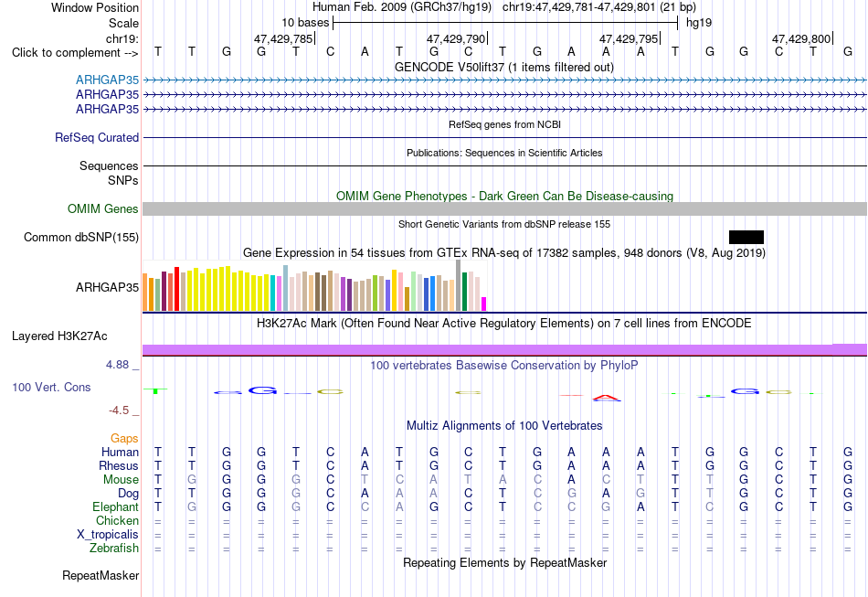This screenshot has width=868, height=597.
Task: Select the Human alignment row label
Action: [x=120, y=452]
